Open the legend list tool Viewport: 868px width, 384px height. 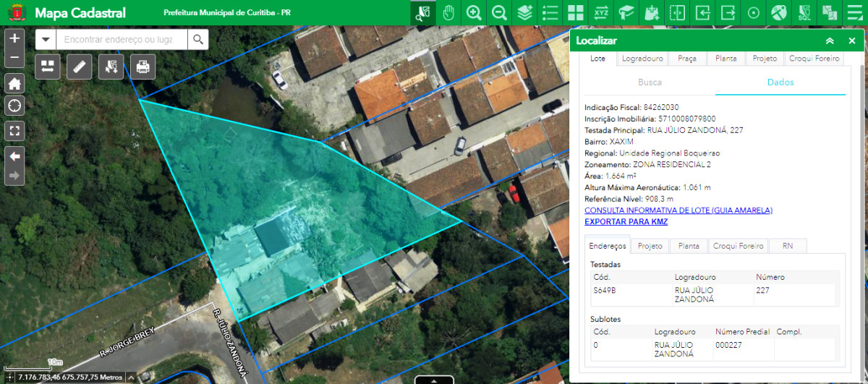click(550, 12)
